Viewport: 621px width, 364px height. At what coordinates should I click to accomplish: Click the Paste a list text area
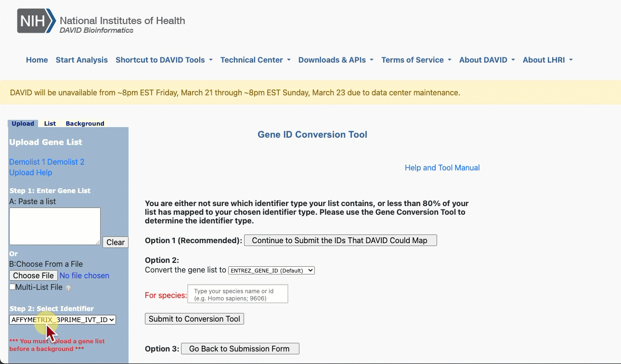click(54, 226)
